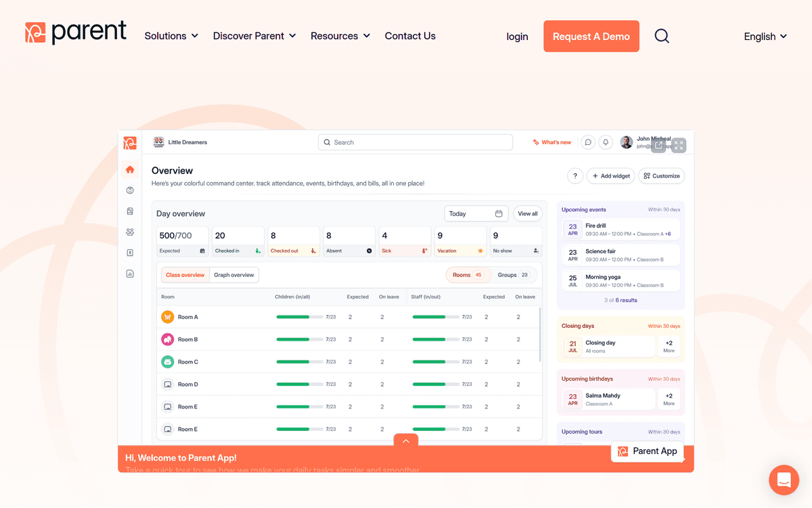
Task: Click the help question mark button
Action: (574, 176)
